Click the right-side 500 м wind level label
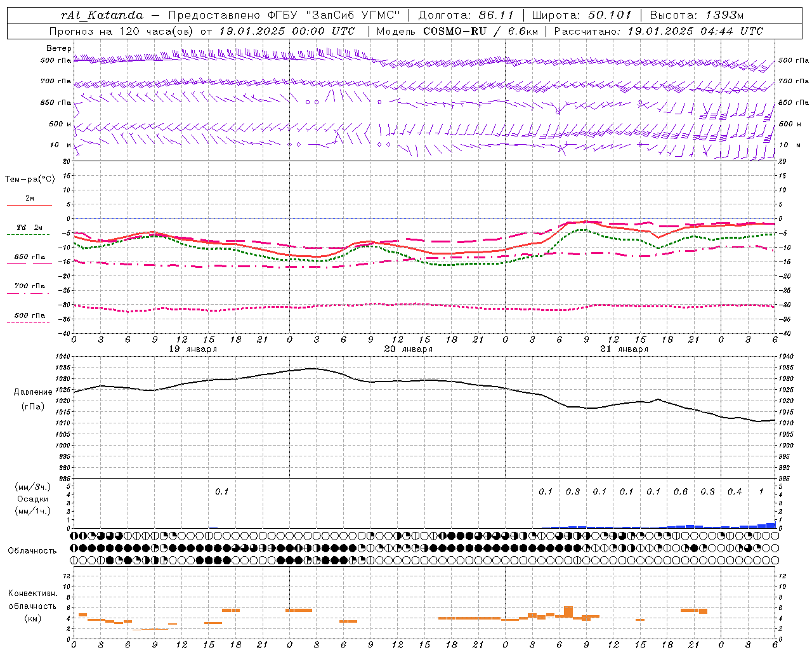Viewport: 812px width, 650px height. click(789, 124)
